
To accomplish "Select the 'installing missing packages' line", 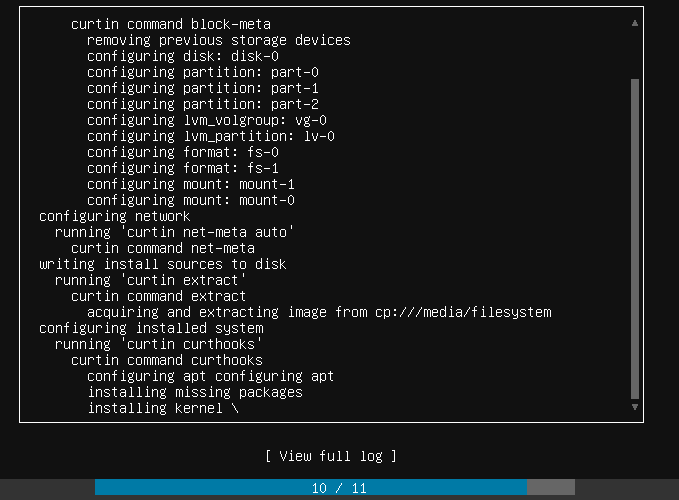I will coord(194,392).
